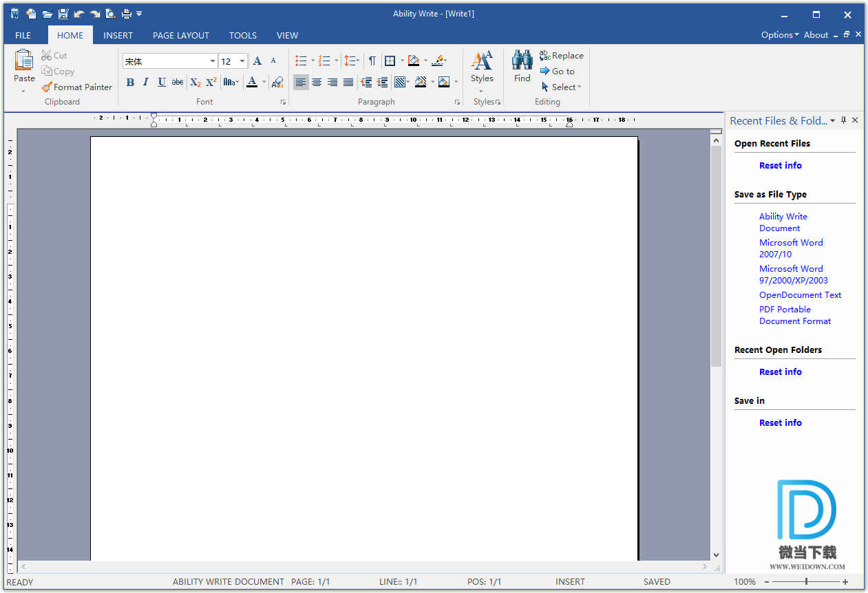Choose Ability Write Document file type

(783, 222)
